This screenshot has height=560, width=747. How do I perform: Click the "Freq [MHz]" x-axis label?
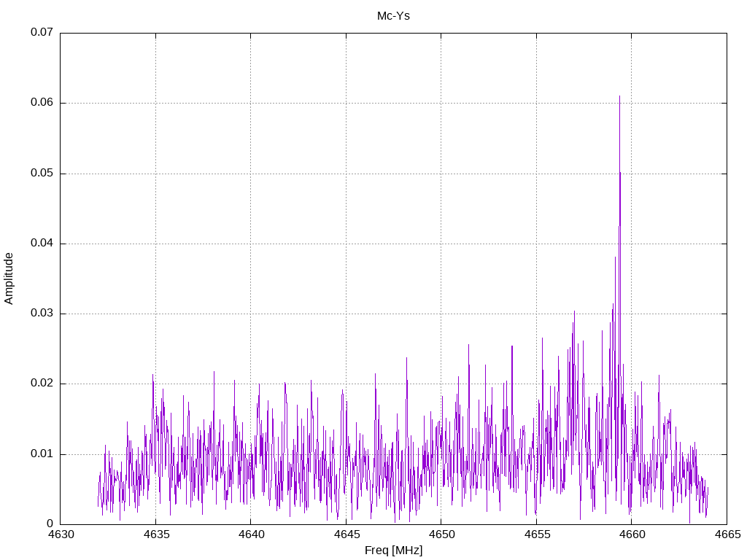(393, 551)
